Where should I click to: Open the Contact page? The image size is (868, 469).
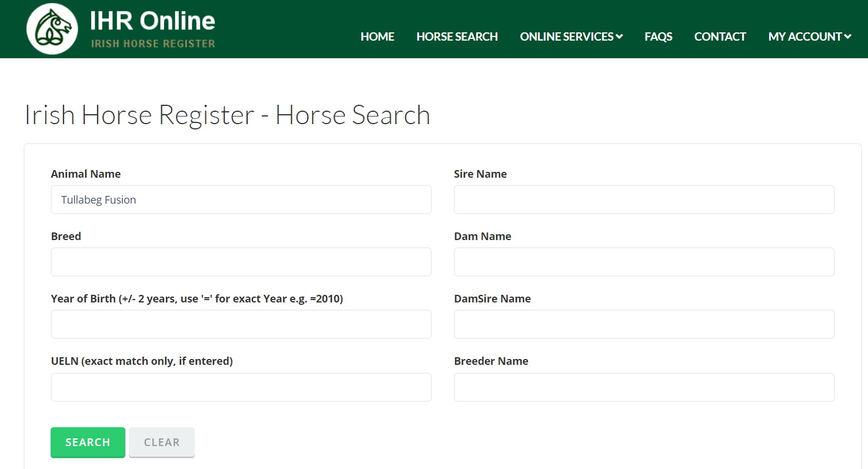pos(720,36)
